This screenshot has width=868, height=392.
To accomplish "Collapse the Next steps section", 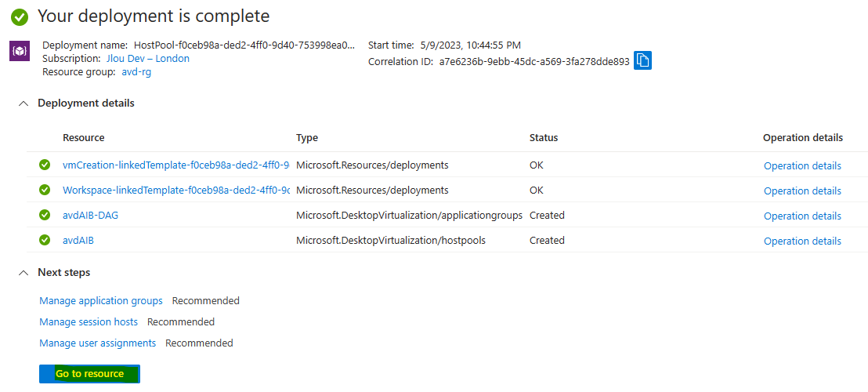I will pyautogui.click(x=24, y=273).
